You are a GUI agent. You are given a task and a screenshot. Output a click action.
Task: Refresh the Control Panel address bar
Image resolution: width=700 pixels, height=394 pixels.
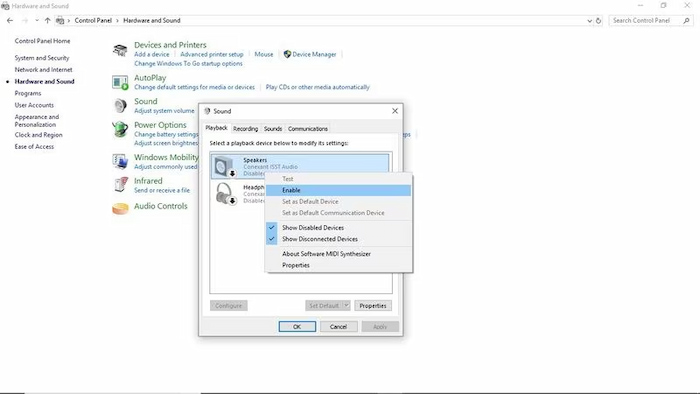click(x=598, y=21)
